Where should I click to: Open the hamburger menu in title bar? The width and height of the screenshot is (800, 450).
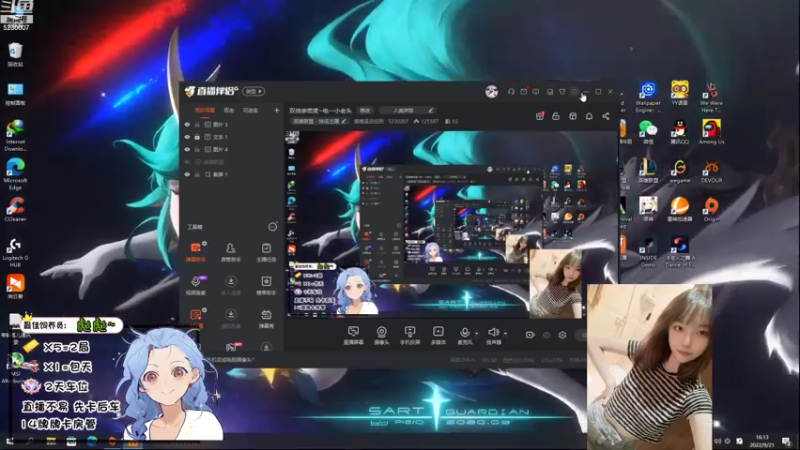[574, 92]
